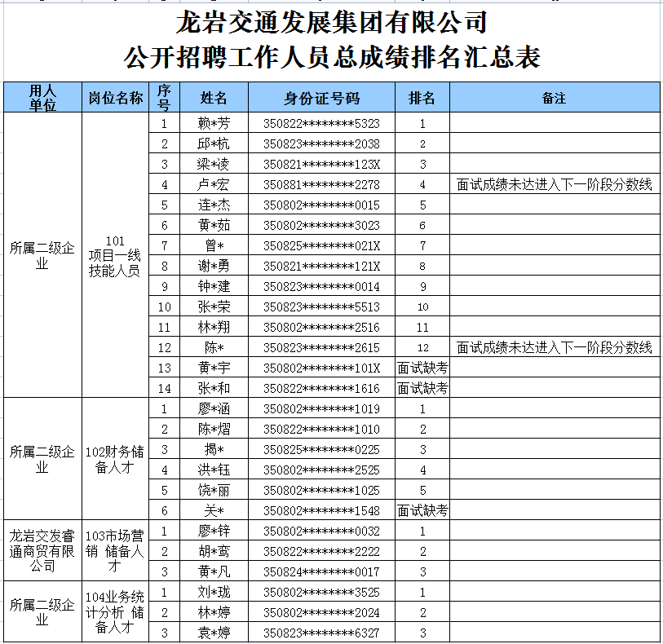The width and height of the screenshot is (663, 644).
Task: Select ID cell 350802********1548
Action: (321, 510)
